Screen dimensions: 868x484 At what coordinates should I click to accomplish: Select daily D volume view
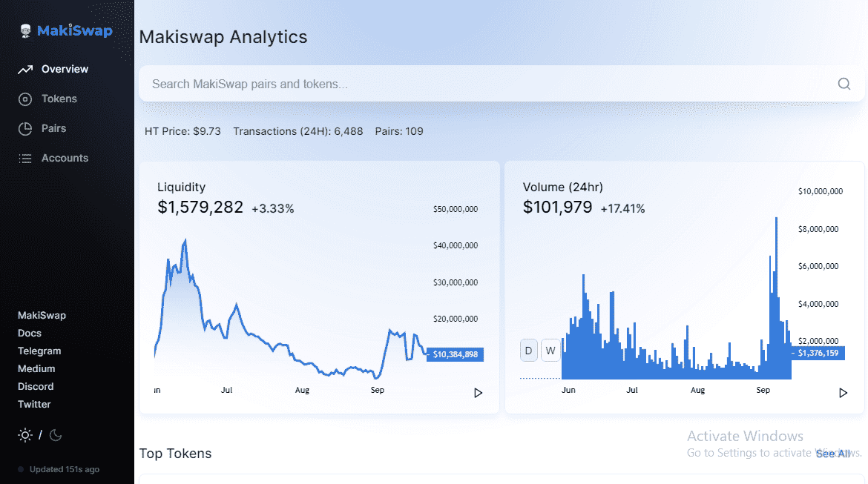pyautogui.click(x=529, y=351)
